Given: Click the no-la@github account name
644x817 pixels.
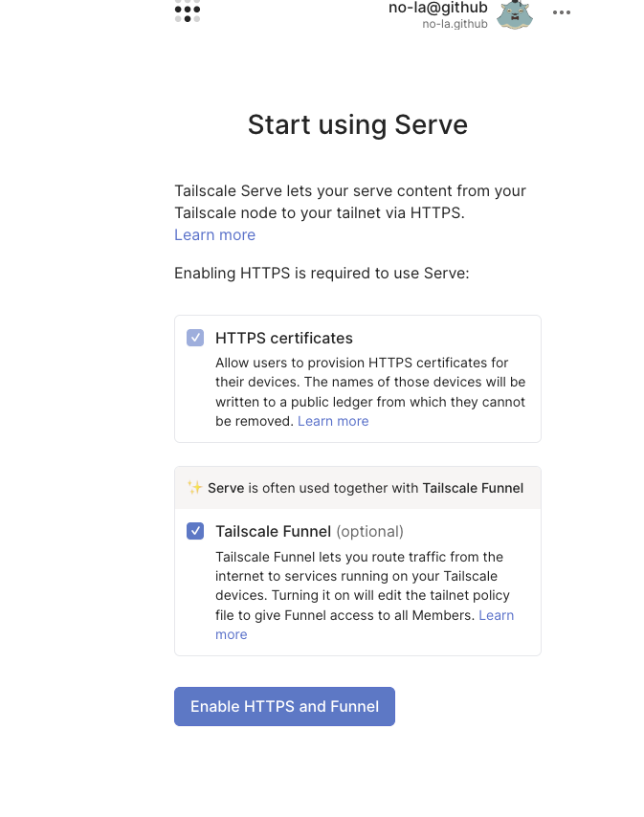Looking at the screenshot, I should [x=437, y=8].
